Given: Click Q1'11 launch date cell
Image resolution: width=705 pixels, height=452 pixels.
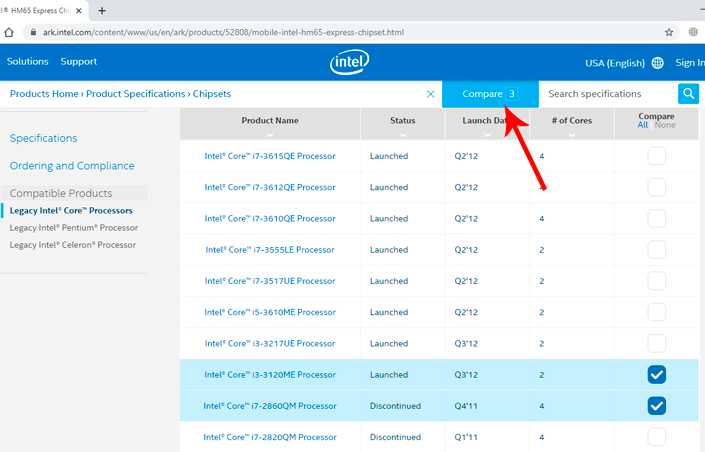Looking at the screenshot, I should click(x=466, y=437).
